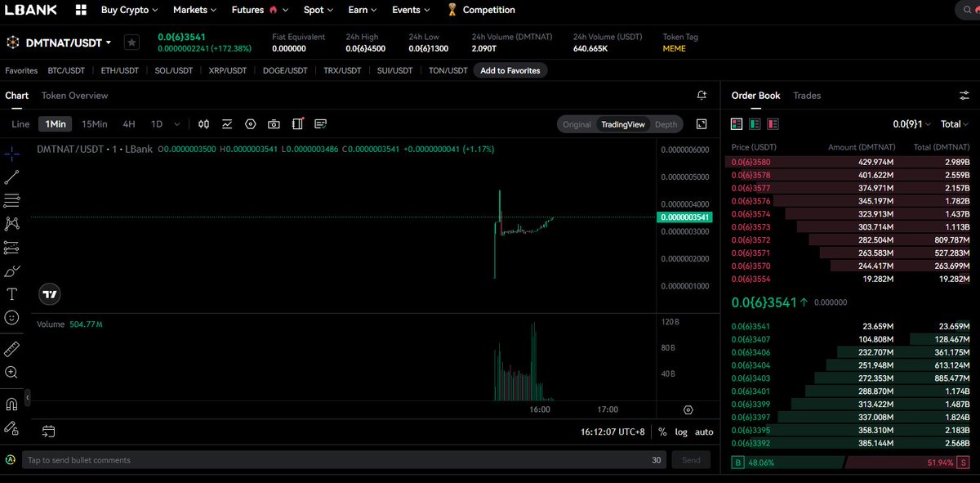The width and height of the screenshot is (980, 483).
Task: Open the forecasting and measurement tool
Action: pyautogui.click(x=11, y=247)
